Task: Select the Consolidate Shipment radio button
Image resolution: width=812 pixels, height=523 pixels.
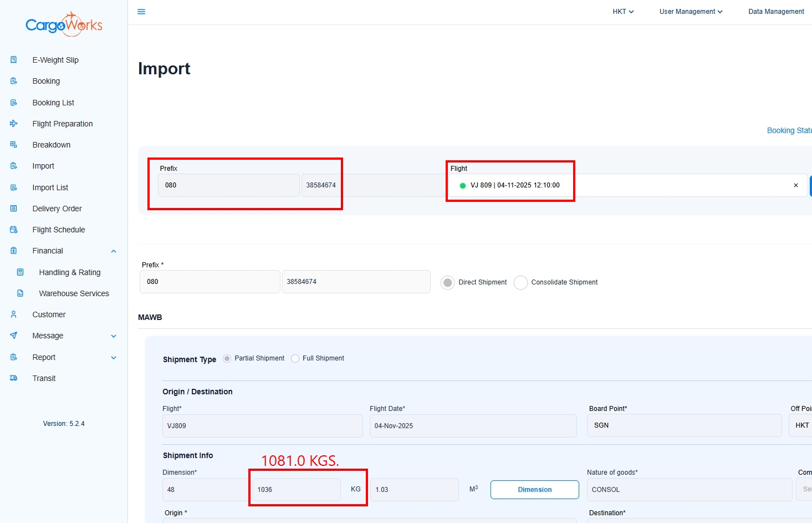Action: pyautogui.click(x=520, y=282)
